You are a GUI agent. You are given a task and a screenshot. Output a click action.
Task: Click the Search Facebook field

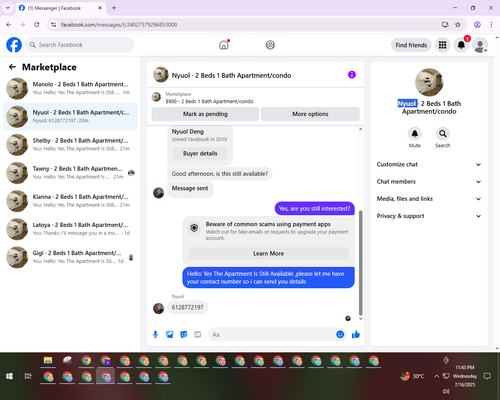(80, 45)
